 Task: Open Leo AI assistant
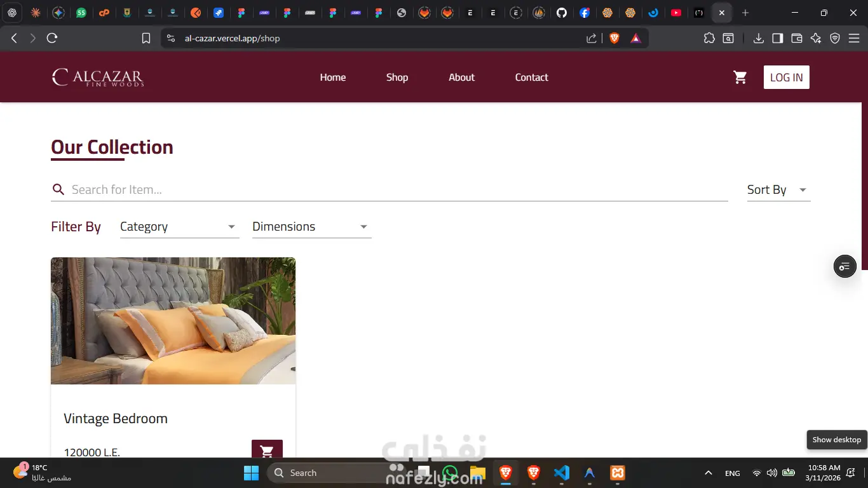[816, 38]
